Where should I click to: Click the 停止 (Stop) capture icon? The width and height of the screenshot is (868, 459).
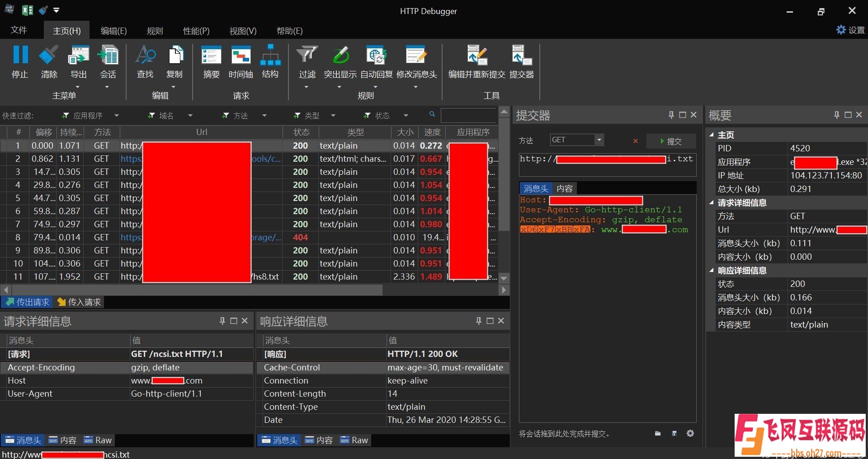(20, 55)
